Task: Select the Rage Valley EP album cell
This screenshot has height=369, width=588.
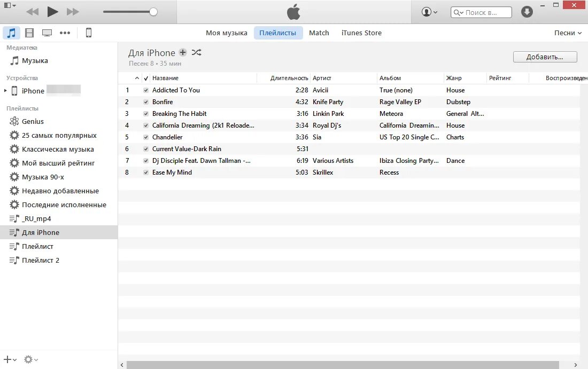Action: coord(400,102)
